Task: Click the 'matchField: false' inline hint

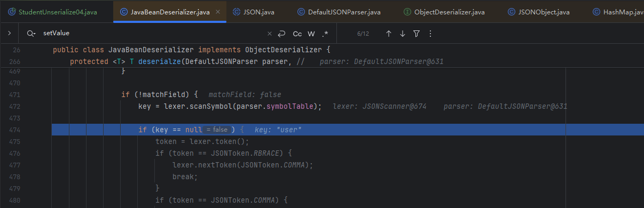Action: 245,94
